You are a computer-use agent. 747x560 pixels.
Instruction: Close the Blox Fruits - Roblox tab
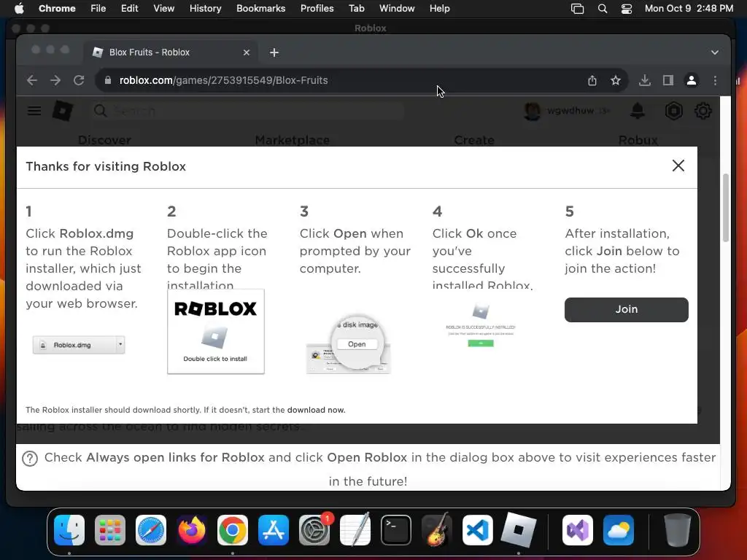coord(247,52)
